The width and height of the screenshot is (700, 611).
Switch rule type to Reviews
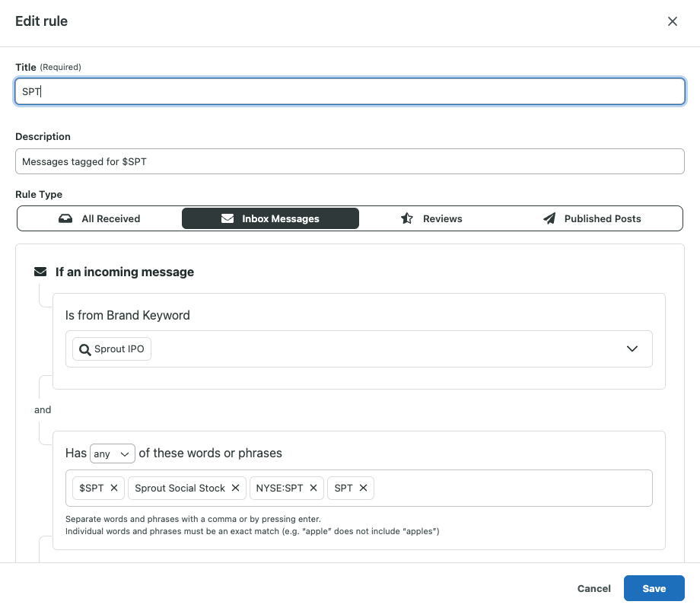431,218
